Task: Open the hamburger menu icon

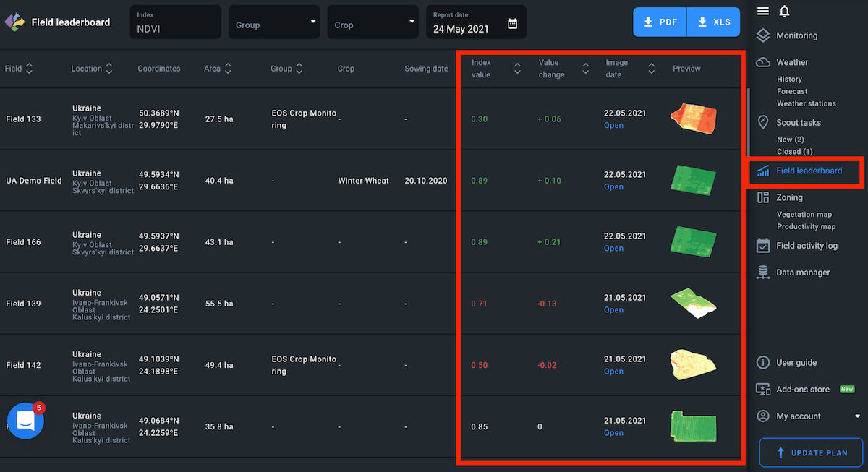Action: (762, 11)
